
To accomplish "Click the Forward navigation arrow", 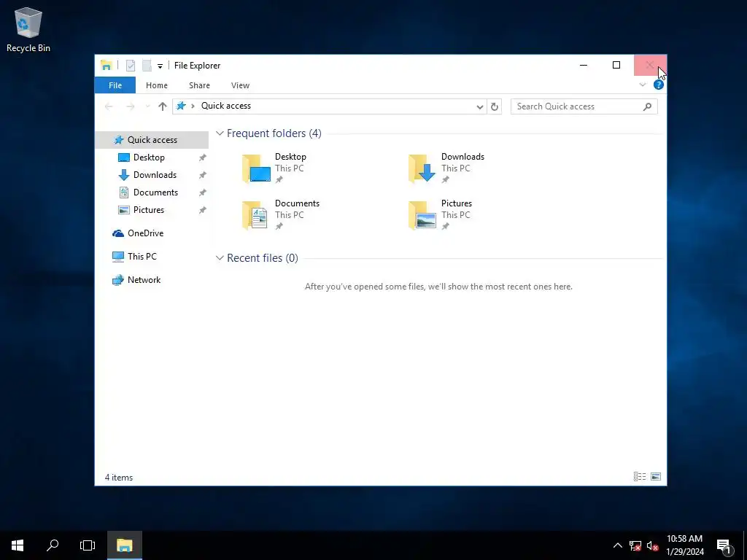I will (x=130, y=106).
